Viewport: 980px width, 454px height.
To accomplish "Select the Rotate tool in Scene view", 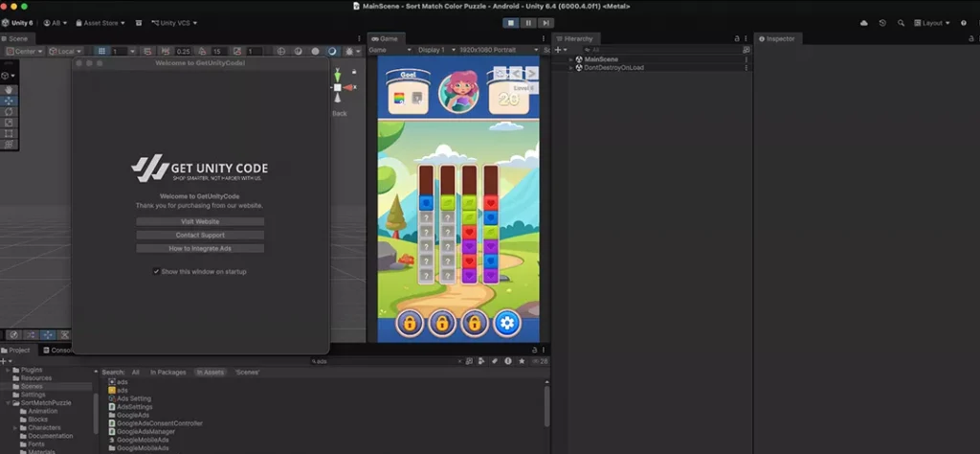I will [x=9, y=111].
